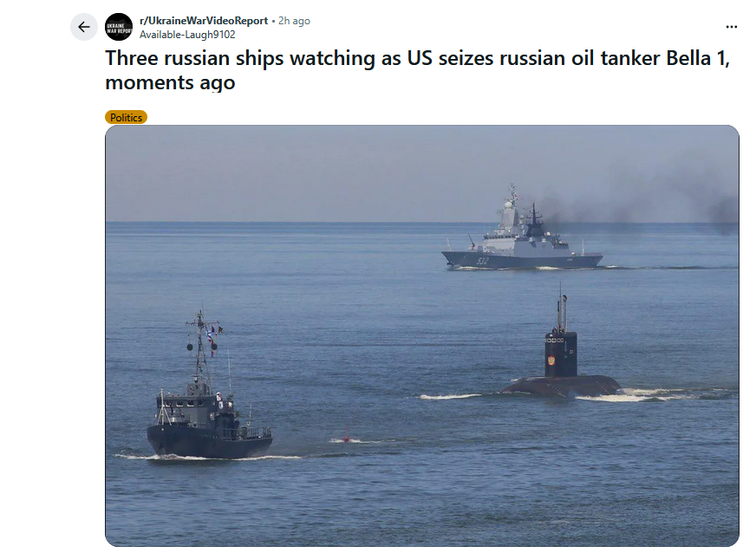
Task: Click the back arrow button
Action: click(x=84, y=27)
